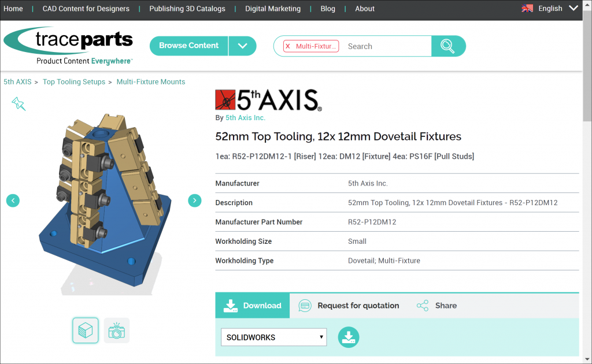The height and width of the screenshot is (364, 592).
Task: Click the previous arrow on the model viewer
Action: point(13,200)
